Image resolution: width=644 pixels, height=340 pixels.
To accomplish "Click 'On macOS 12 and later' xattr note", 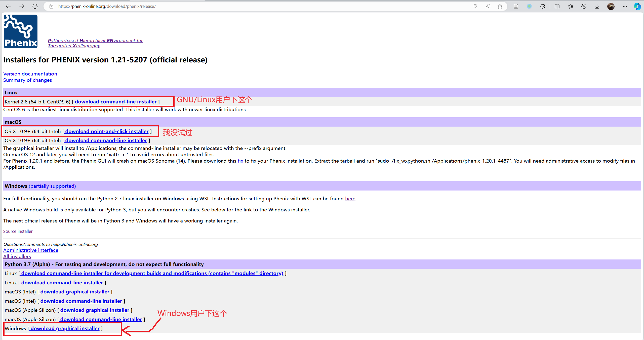I will [108, 155].
